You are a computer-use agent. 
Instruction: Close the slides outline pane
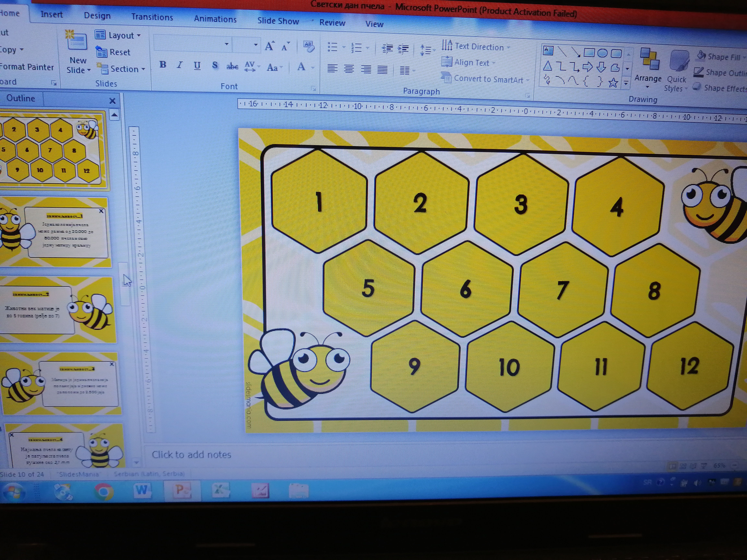coord(113,101)
